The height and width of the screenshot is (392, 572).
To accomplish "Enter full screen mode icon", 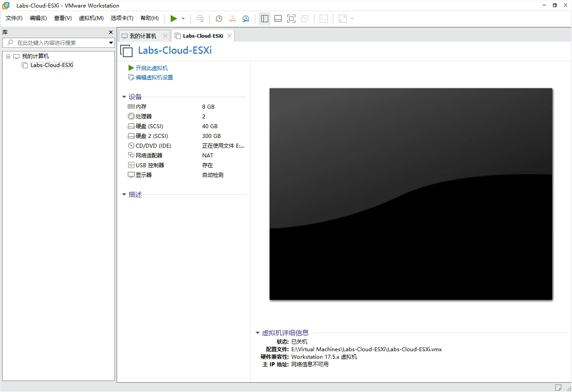I will (291, 19).
